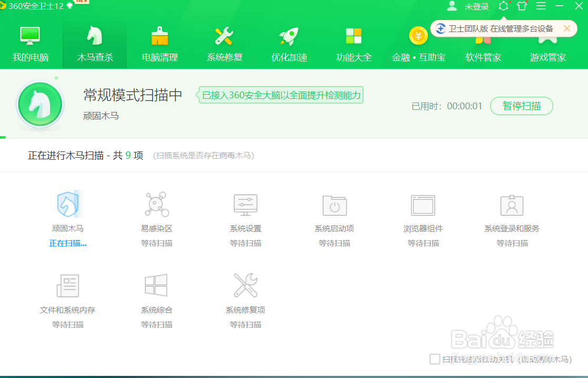Click the upgrade arrow next to 360安全卫士12

(x=70, y=6)
